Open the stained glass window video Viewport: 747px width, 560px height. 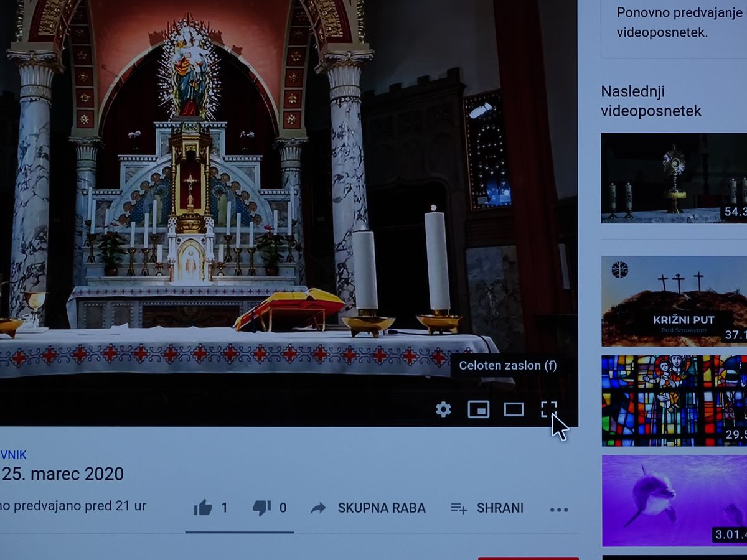(x=674, y=401)
